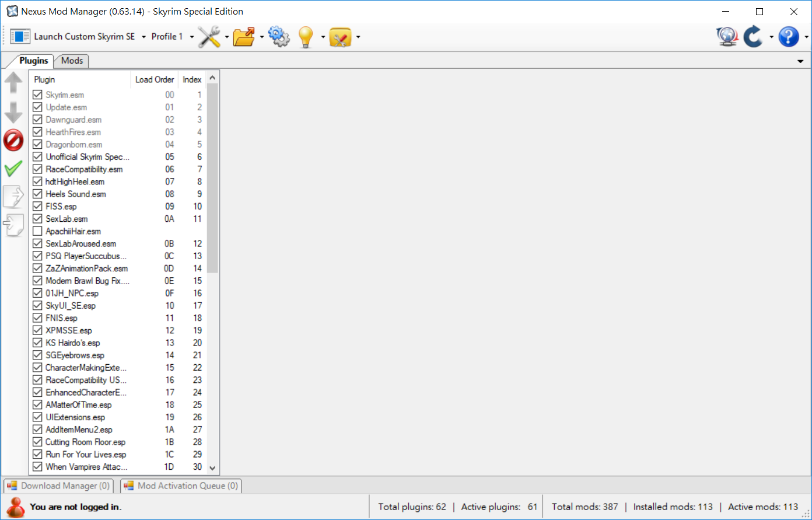Disable all plugins with red prohibited icon
812x520 pixels.
[13, 141]
